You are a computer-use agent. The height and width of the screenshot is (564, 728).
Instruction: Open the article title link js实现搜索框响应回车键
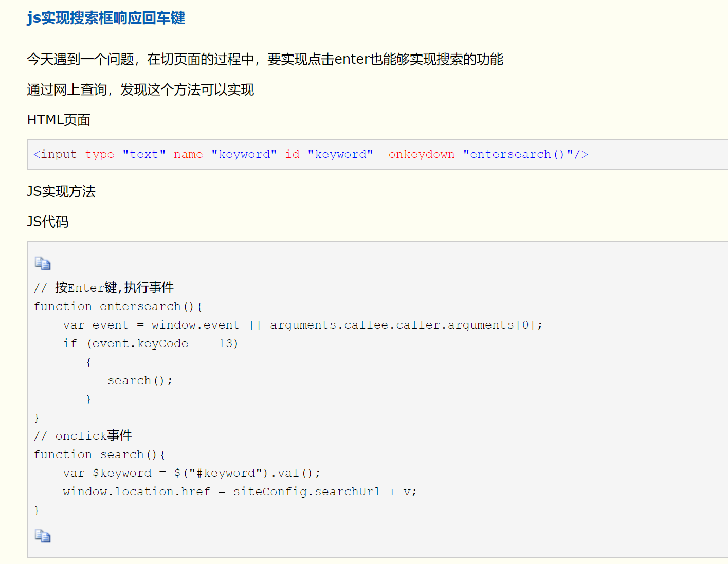click(x=106, y=18)
